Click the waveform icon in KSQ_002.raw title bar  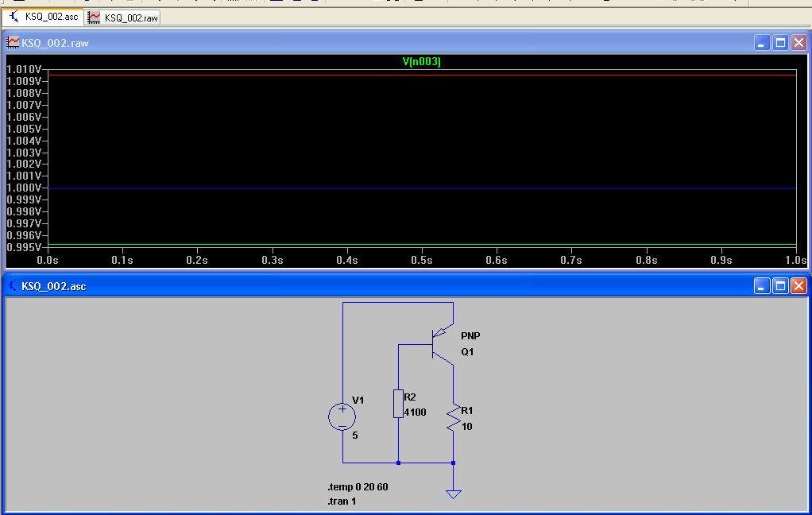[13, 42]
